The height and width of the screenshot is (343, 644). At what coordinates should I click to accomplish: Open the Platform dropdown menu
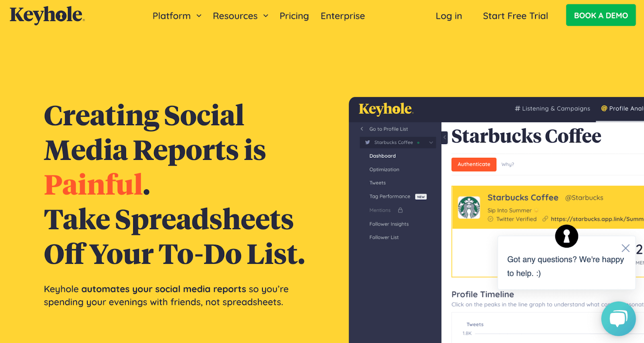tap(177, 16)
